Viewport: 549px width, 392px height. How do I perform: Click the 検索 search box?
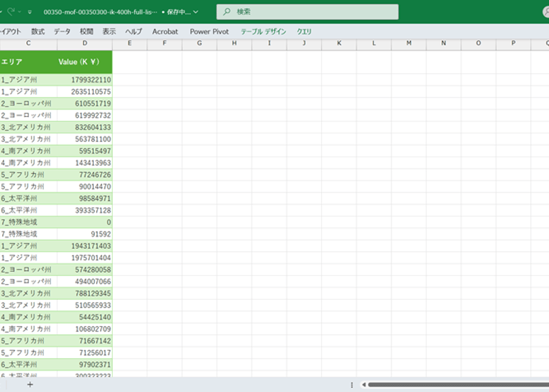[307, 12]
